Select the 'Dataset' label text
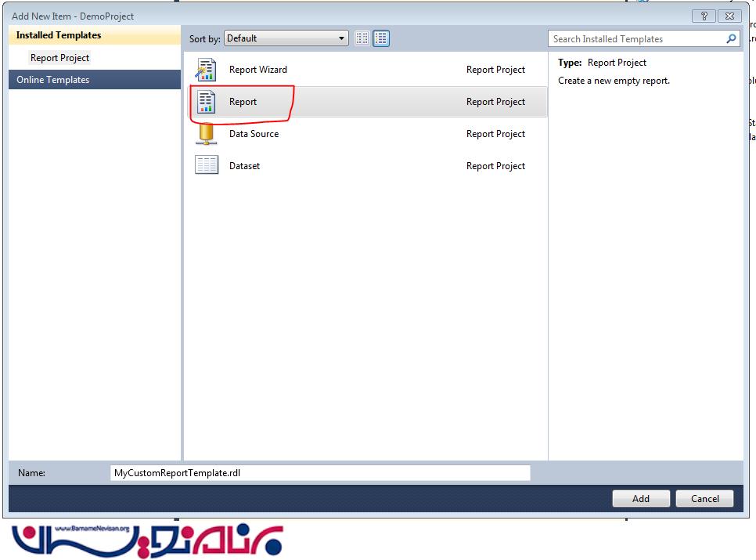 pos(244,165)
